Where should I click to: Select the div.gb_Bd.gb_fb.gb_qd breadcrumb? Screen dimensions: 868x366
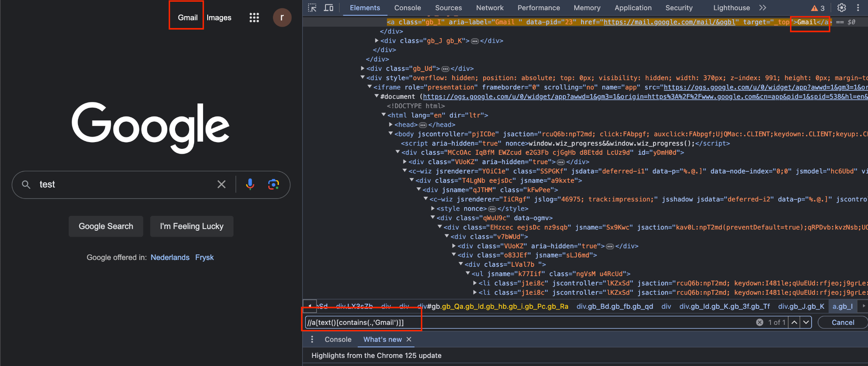click(x=615, y=306)
